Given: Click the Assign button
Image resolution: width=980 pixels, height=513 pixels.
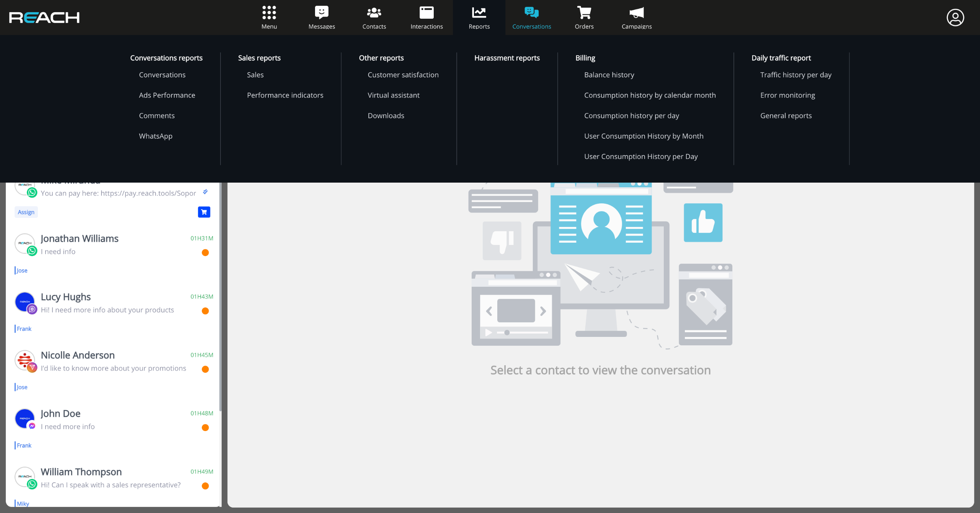Looking at the screenshot, I should tap(26, 212).
